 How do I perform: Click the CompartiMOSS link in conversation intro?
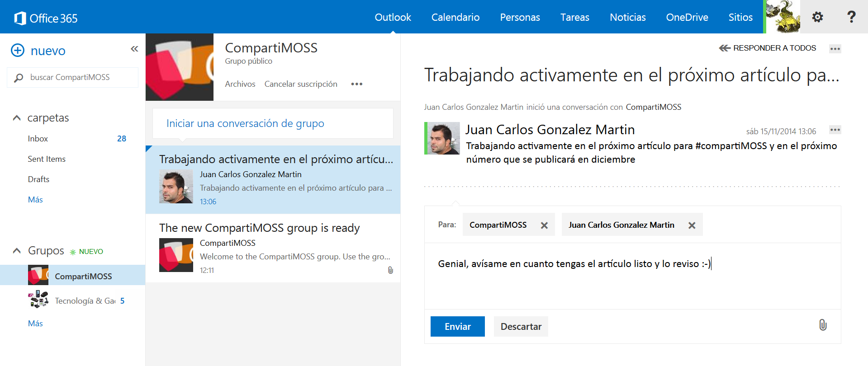click(x=653, y=107)
